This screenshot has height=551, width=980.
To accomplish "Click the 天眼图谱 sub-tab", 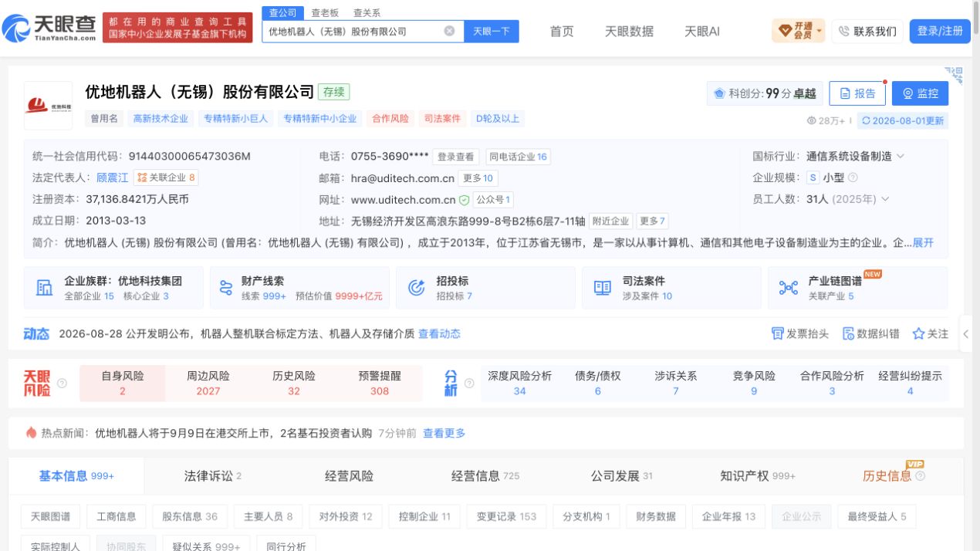I will tap(50, 516).
